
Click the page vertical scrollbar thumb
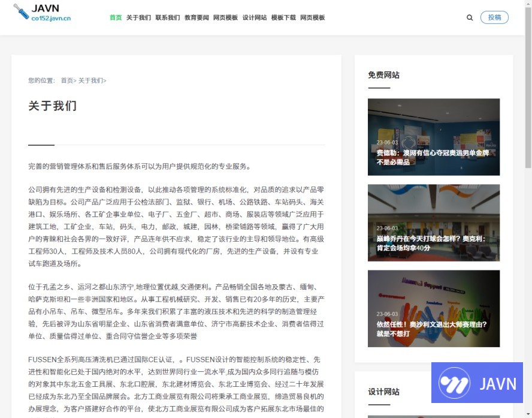pos(528,86)
